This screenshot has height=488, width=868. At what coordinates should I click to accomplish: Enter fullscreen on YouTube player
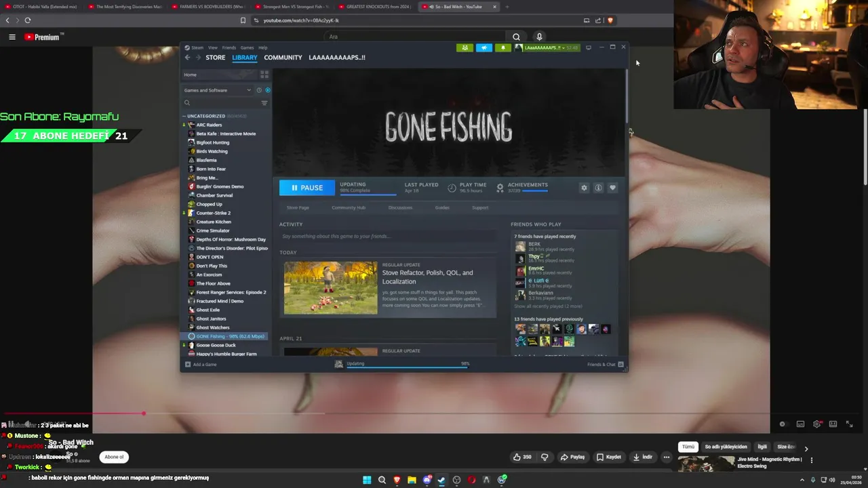pyautogui.click(x=849, y=424)
